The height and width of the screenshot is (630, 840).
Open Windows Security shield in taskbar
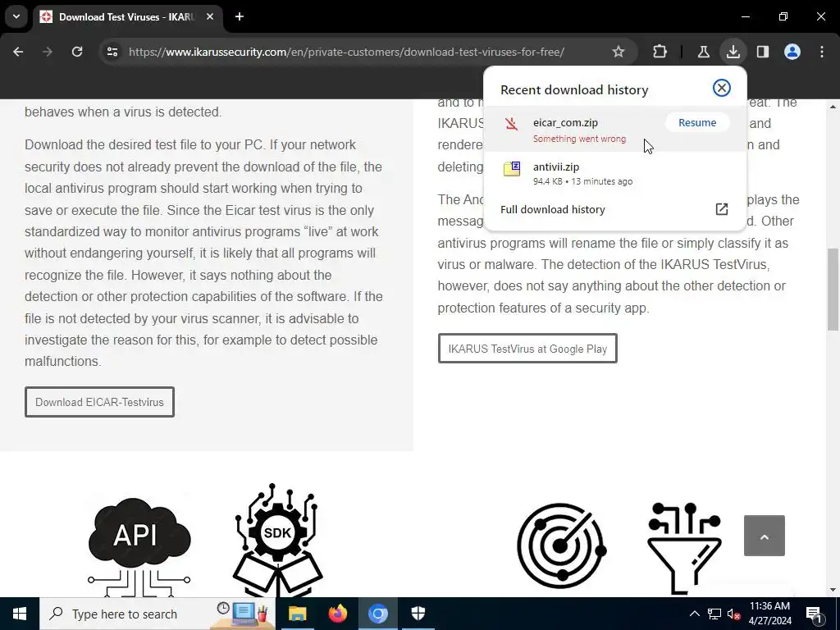(418, 614)
